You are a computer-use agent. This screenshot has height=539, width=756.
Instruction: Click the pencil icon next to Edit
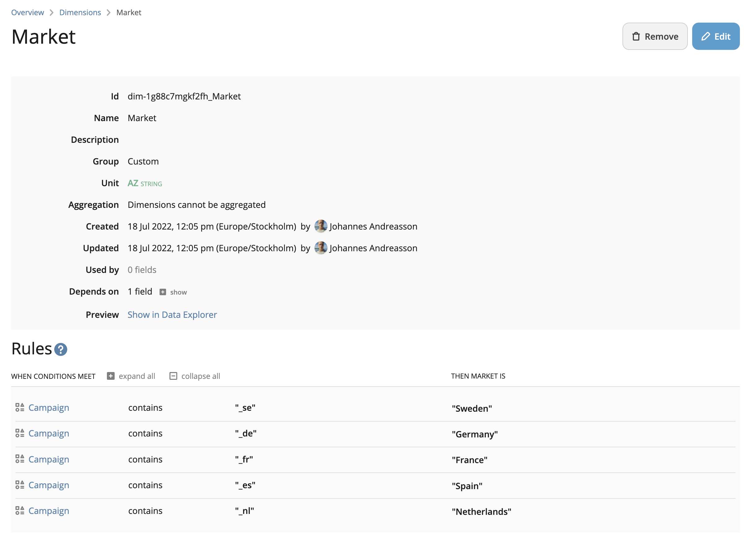click(x=706, y=36)
